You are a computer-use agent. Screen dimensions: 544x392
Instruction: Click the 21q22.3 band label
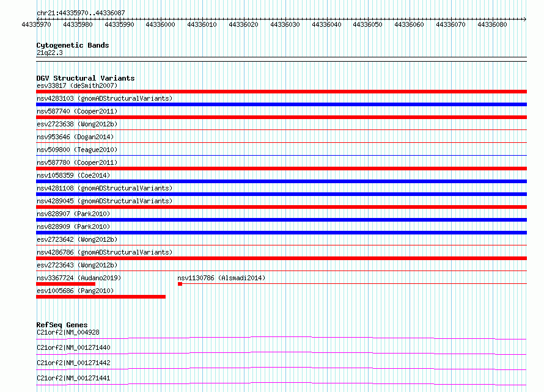tap(50, 53)
